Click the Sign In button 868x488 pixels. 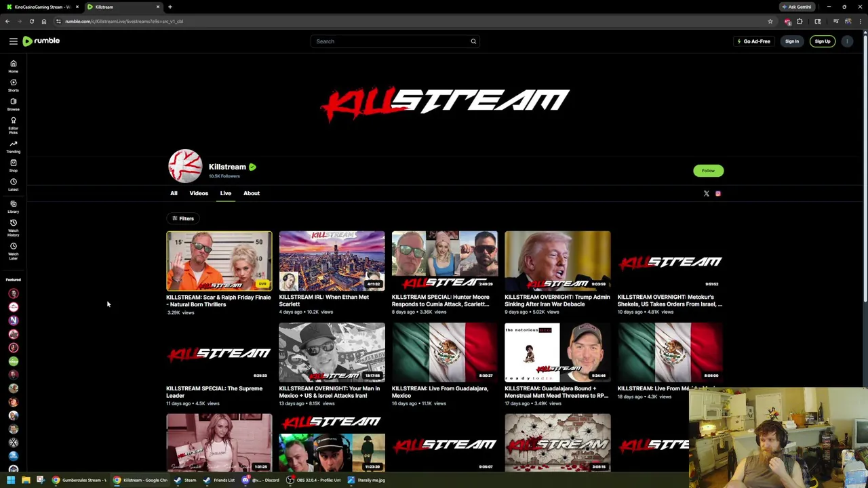(791, 41)
